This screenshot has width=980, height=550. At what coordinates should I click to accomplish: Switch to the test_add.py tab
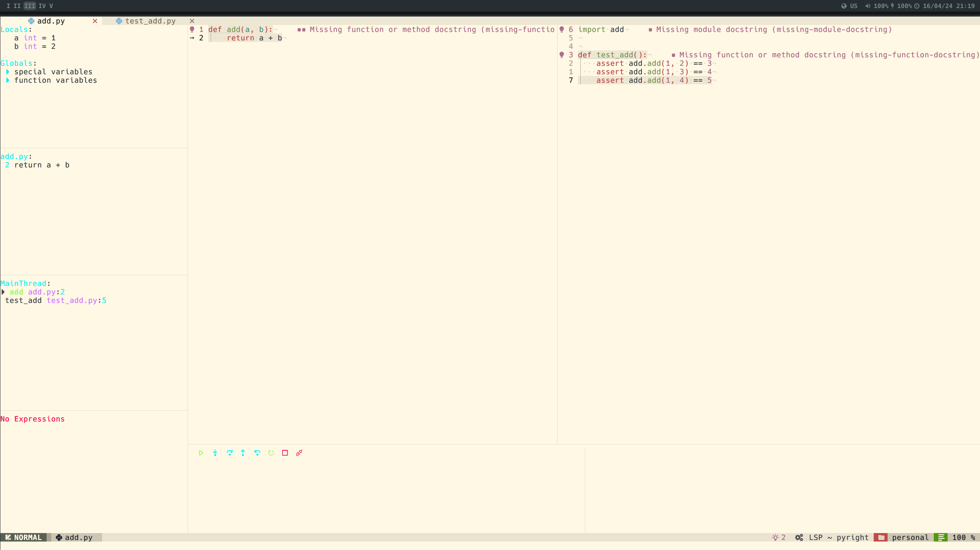(150, 21)
